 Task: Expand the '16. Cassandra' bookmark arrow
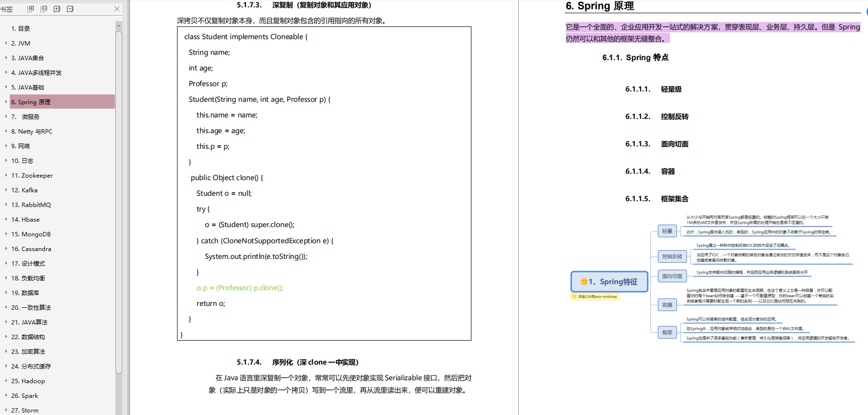(6, 249)
